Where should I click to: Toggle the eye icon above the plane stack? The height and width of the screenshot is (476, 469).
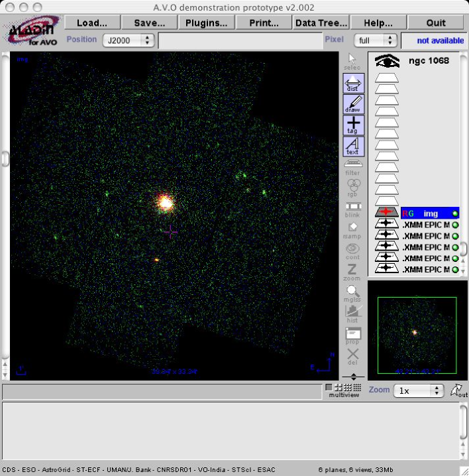click(387, 61)
